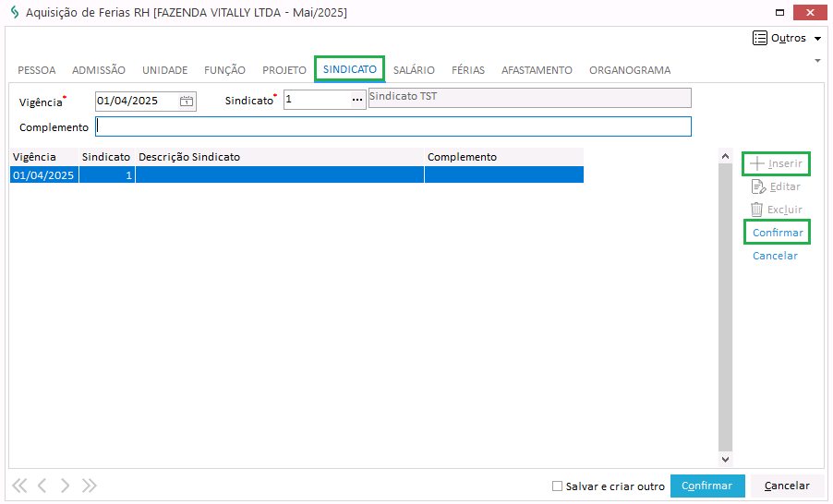Click the Sindicato cell with value 1

click(x=107, y=175)
